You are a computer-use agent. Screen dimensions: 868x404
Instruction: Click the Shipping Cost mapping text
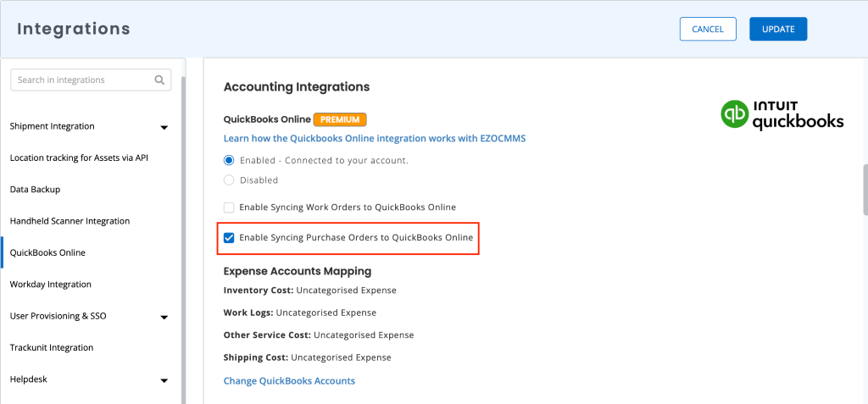click(307, 357)
